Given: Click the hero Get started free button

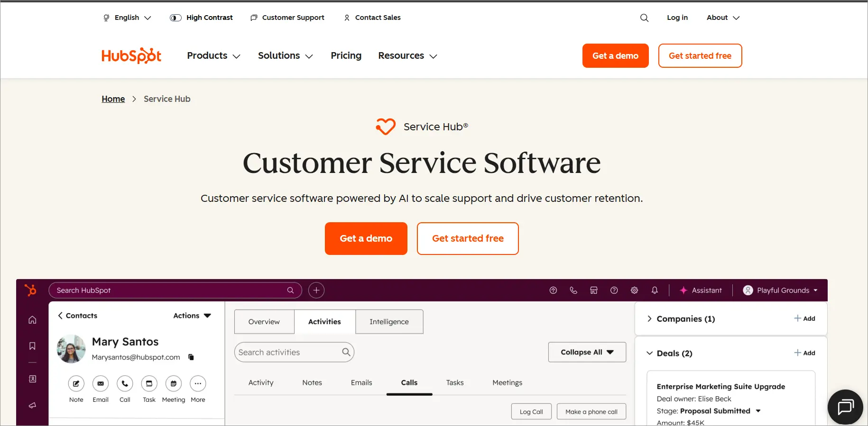Looking at the screenshot, I should (x=468, y=238).
